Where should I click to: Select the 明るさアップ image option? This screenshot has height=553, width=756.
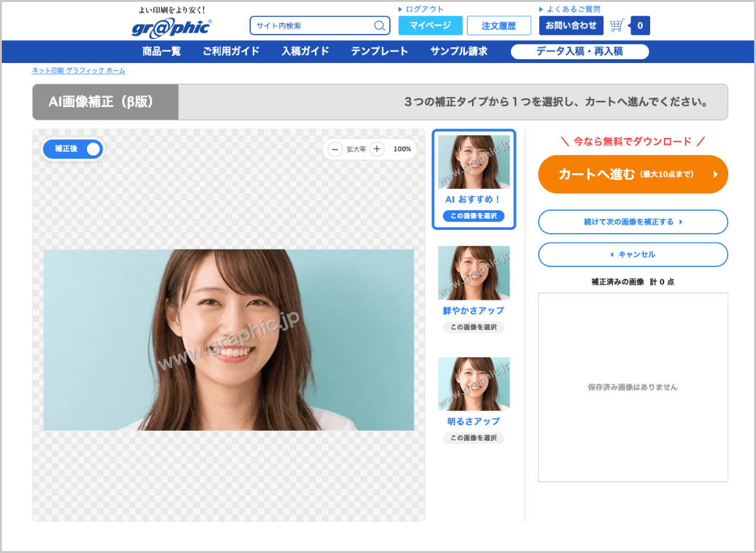click(474, 438)
